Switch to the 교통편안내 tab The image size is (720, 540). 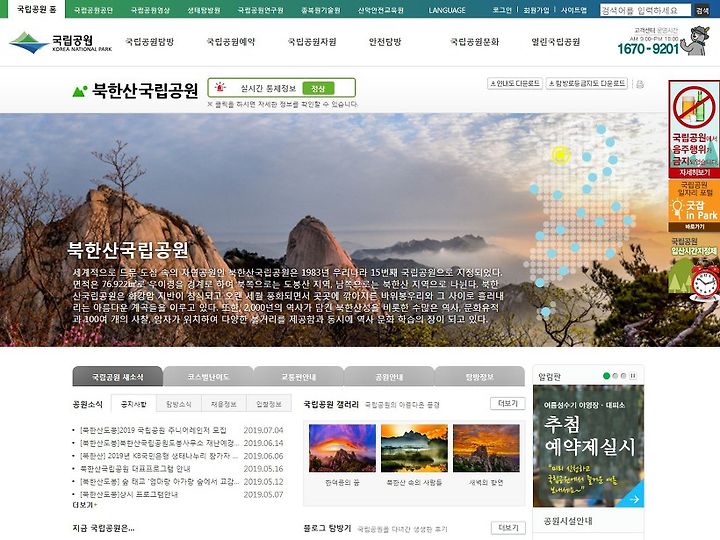[298, 377]
